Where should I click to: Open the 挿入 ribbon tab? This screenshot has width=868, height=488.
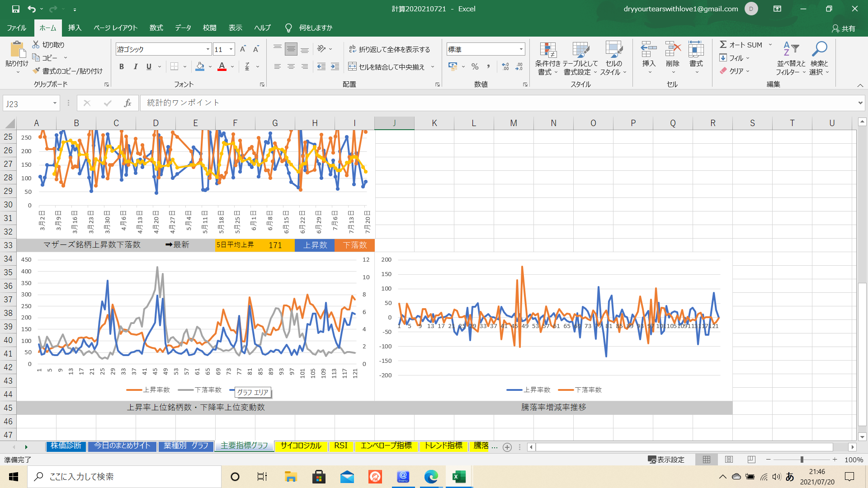tap(75, 28)
